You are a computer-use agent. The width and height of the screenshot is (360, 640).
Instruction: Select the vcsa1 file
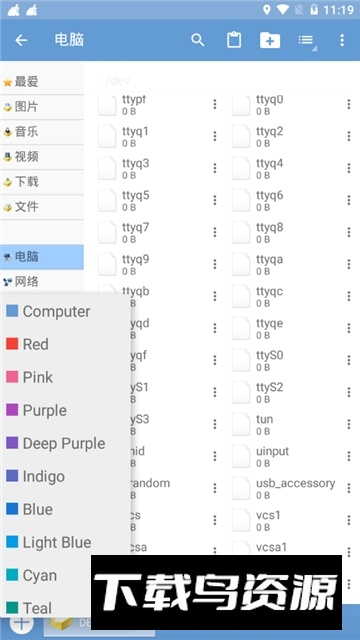click(x=293, y=547)
